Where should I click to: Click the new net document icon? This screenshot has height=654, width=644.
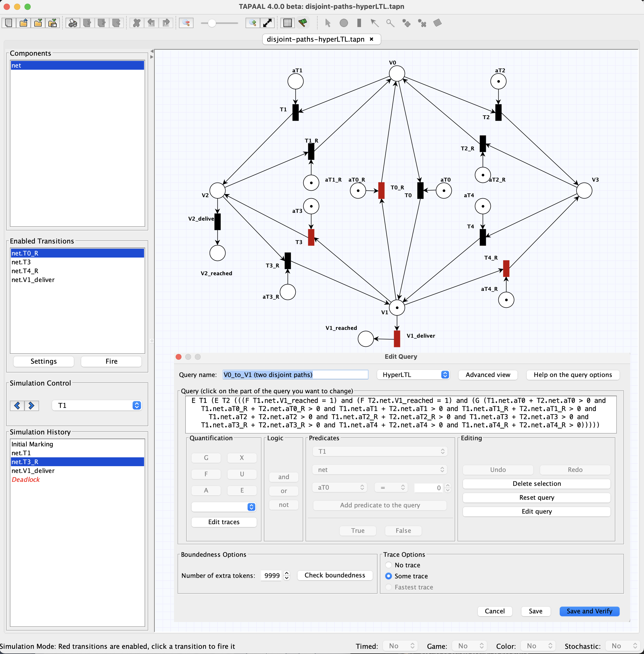[x=9, y=23]
